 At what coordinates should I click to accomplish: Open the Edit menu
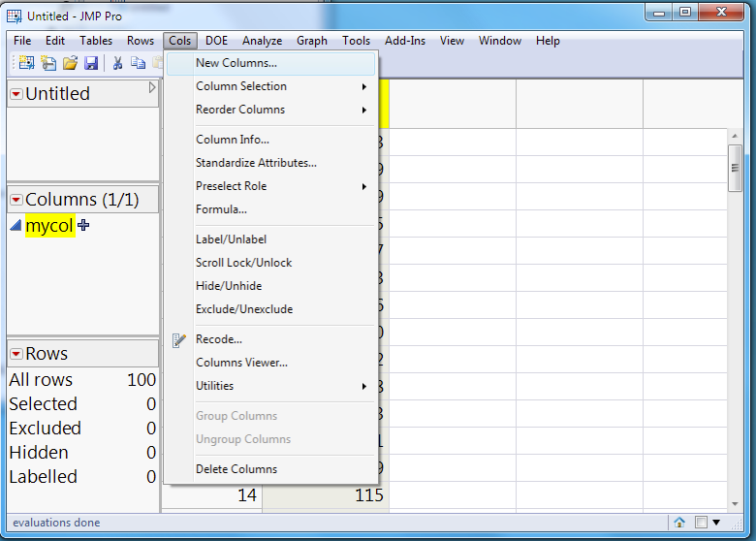coord(55,41)
